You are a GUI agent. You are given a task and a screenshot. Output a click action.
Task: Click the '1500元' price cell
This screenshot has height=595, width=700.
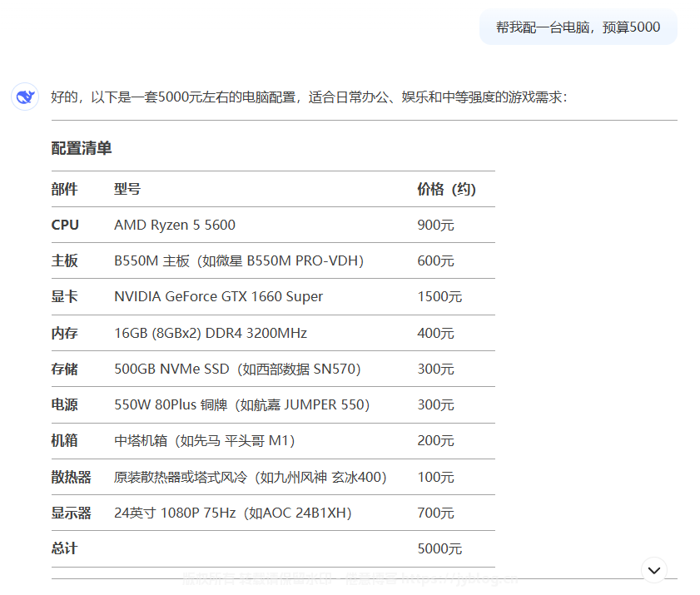point(439,297)
